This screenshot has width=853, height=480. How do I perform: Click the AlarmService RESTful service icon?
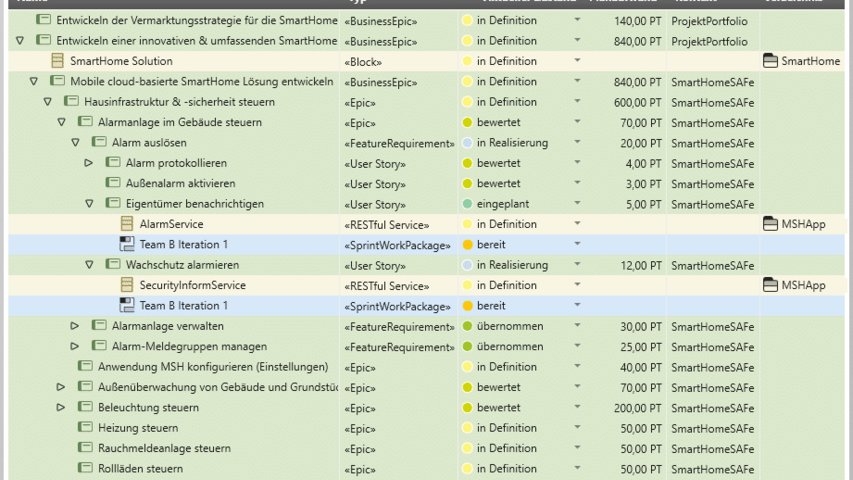click(127, 224)
